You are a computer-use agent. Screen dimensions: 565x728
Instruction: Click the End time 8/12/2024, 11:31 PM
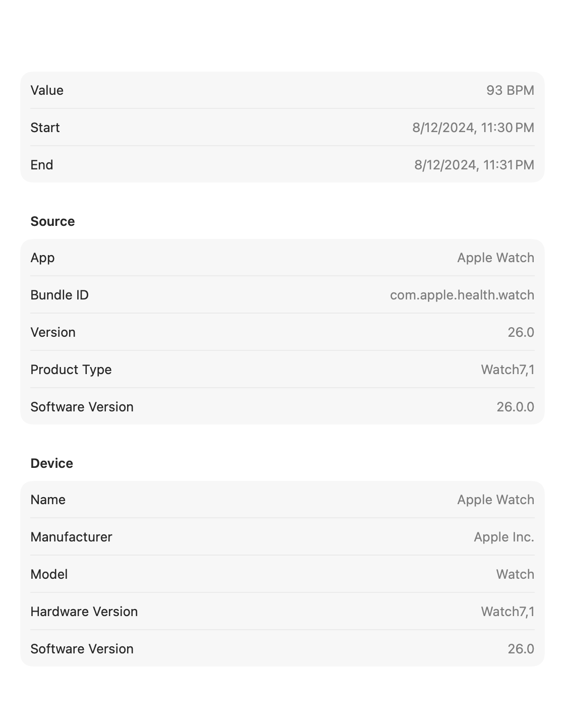coord(474,165)
